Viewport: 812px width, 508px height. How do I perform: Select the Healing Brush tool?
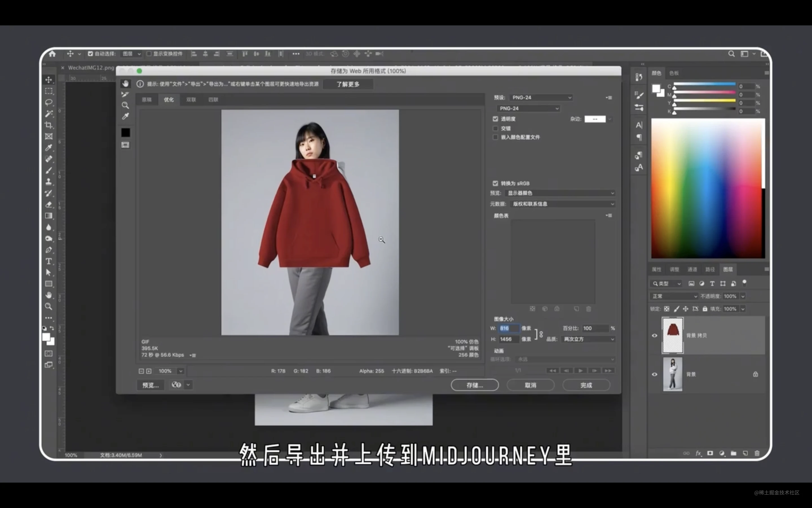pyautogui.click(x=49, y=159)
